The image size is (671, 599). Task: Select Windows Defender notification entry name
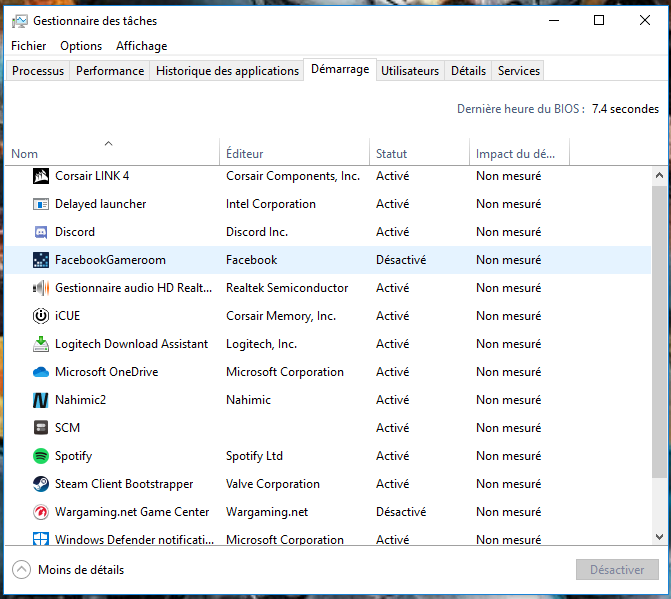[x=134, y=540]
